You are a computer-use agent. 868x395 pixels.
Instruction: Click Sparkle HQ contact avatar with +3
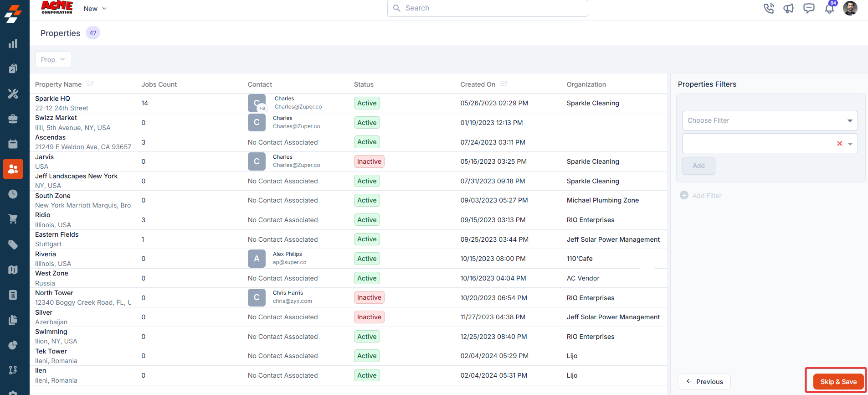click(x=257, y=103)
